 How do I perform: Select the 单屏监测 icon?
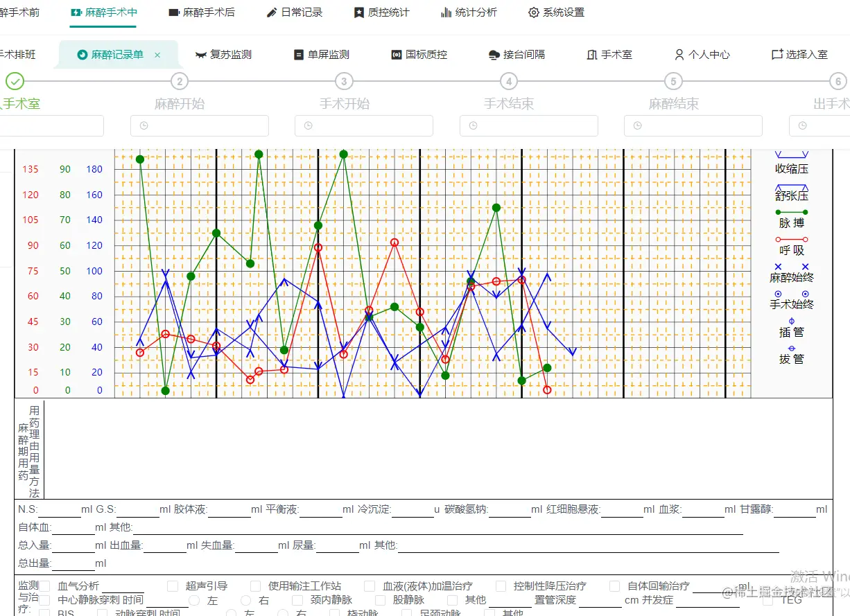point(321,55)
